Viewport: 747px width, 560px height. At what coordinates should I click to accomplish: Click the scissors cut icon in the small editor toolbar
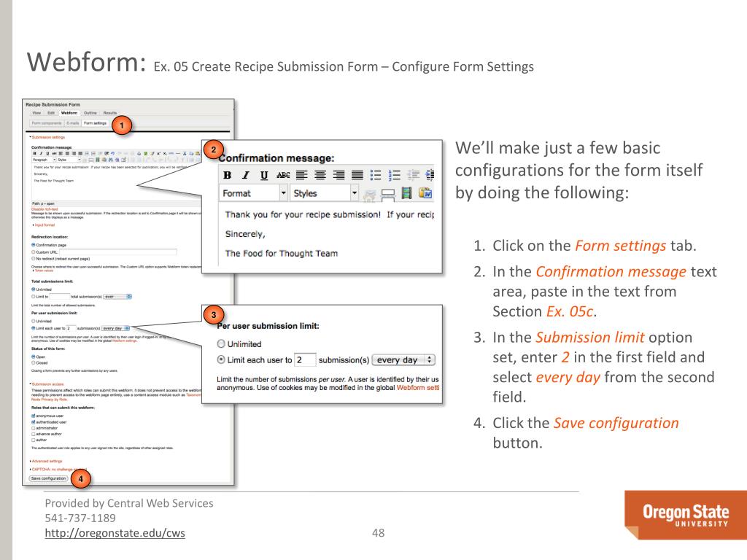coord(185,153)
